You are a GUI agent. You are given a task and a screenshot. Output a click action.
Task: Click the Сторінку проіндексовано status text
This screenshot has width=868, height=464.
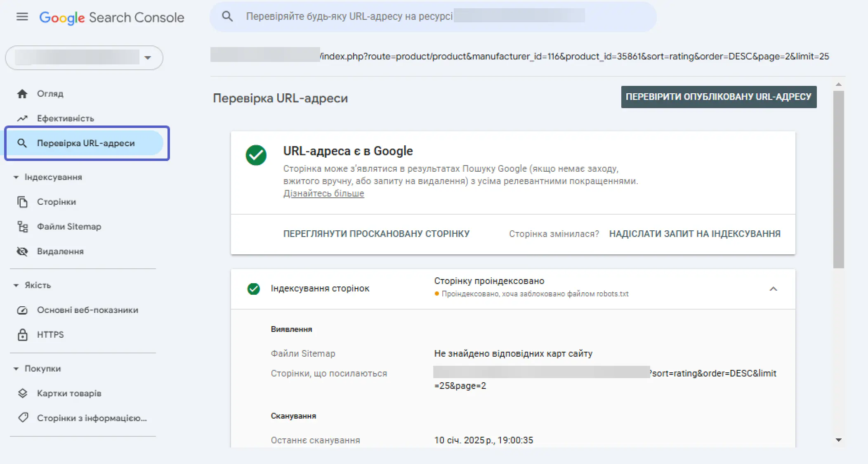tap(489, 281)
